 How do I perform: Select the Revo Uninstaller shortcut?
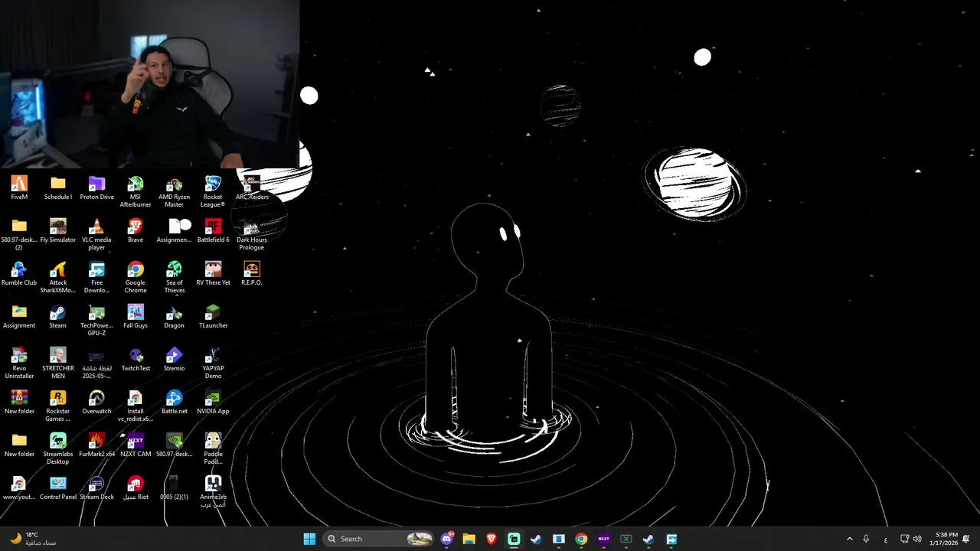19,364
